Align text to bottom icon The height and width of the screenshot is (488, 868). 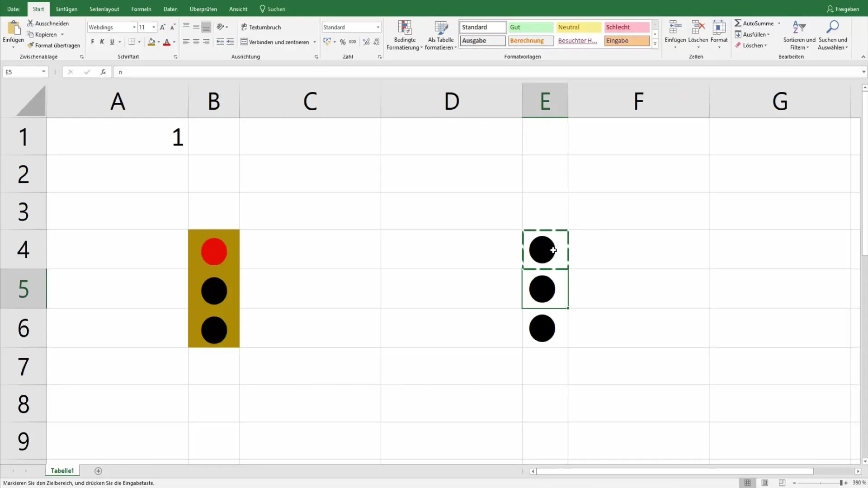(206, 27)
